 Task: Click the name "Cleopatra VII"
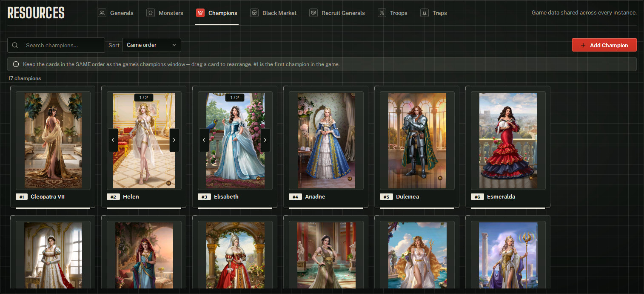coord(48,197)
